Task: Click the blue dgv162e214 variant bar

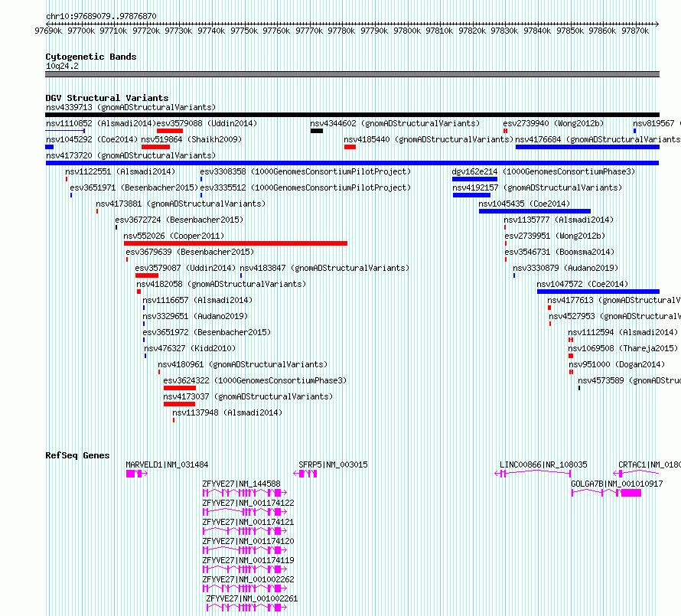Action: [x=474, y=179]
